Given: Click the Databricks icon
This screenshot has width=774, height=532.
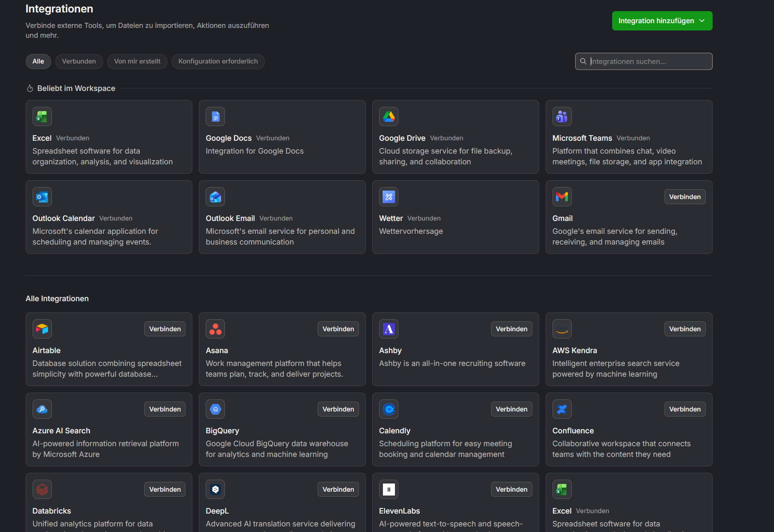Looking at the screenshot, I should pos(42,490).
